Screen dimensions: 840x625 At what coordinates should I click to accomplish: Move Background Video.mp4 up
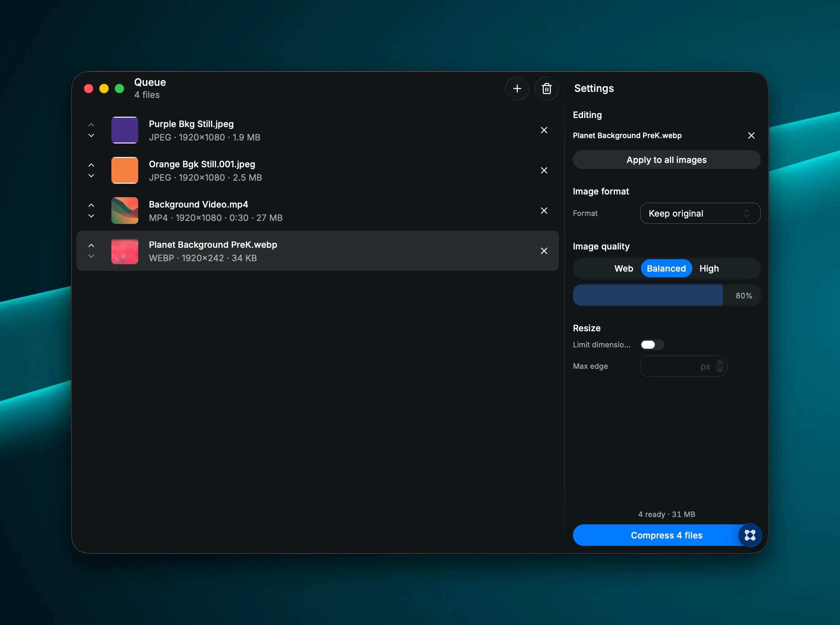coord(91,206)
